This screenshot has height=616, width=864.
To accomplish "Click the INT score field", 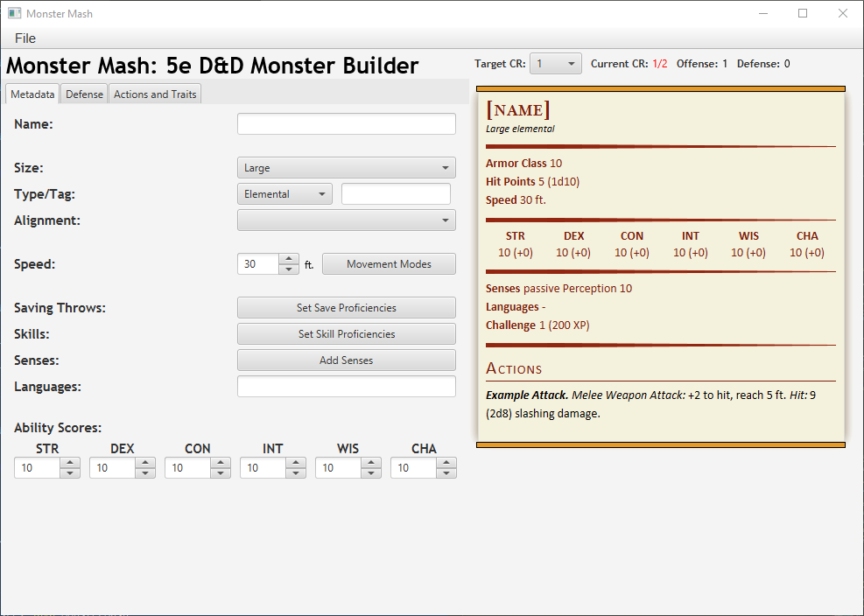I will tap(263, 468).
